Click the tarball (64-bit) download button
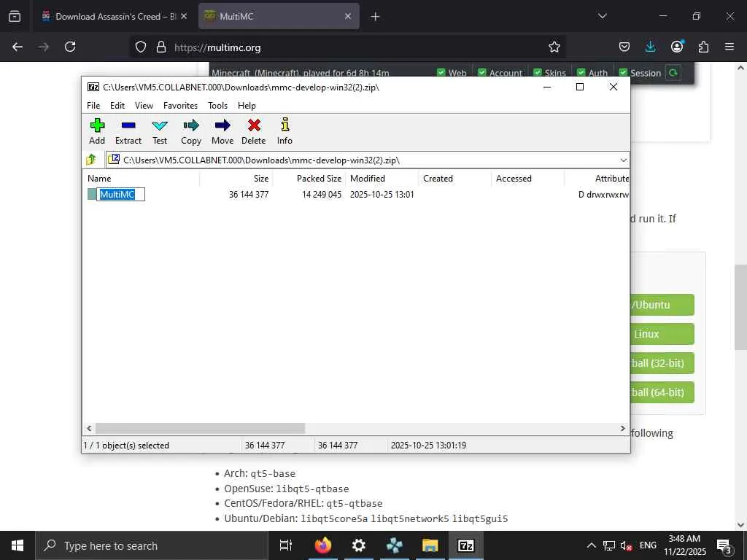747x560 pixels. click(662, 392)
